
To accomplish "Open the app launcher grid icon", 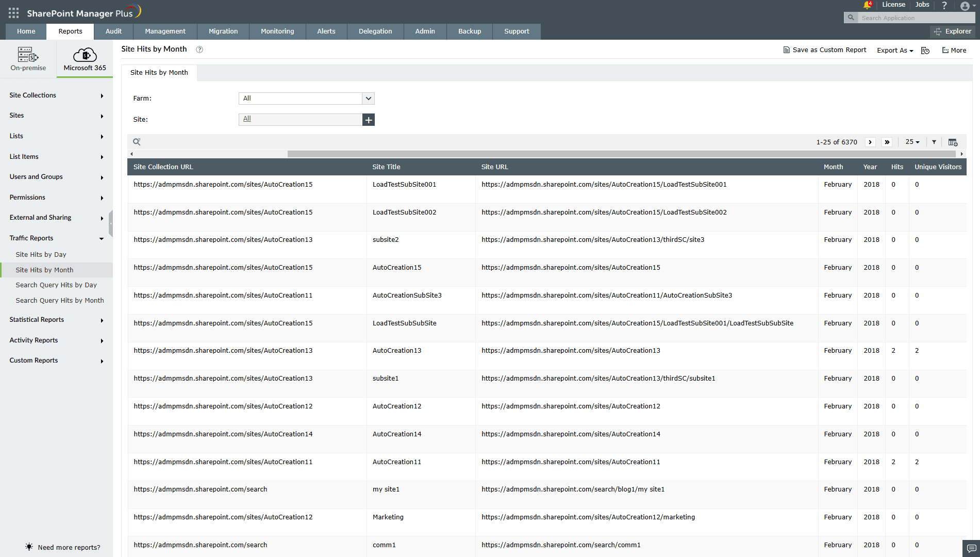I will point(13,13).
